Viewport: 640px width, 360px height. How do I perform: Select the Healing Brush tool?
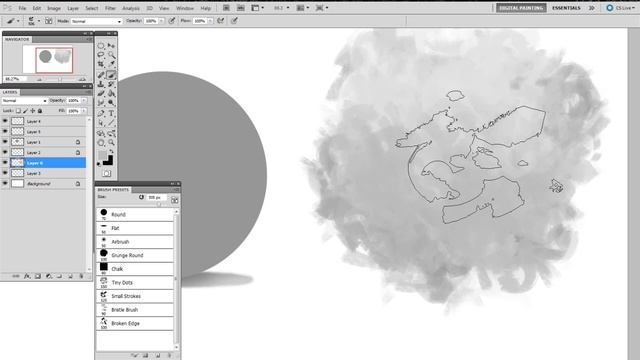coord(101,75)
